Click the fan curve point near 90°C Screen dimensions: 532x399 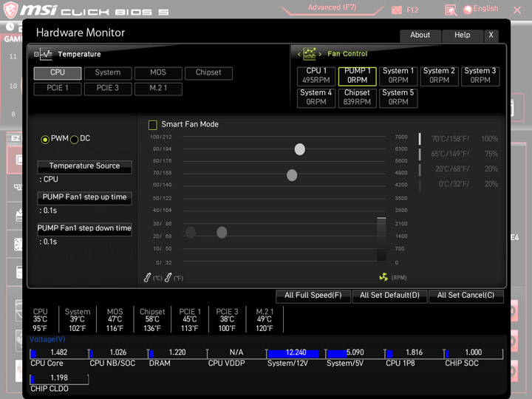[x=299, y=149]
